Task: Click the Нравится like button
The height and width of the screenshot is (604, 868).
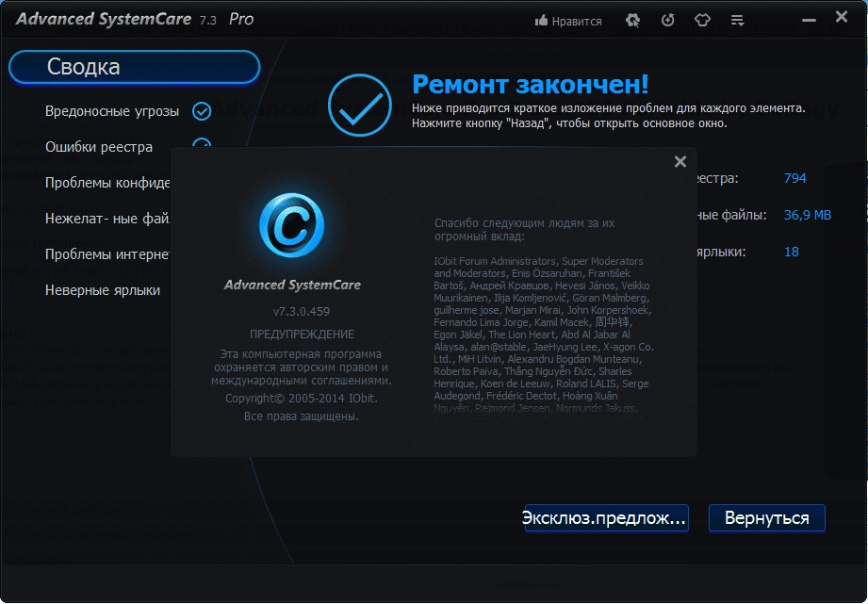Action: click(x=568, y=21)
